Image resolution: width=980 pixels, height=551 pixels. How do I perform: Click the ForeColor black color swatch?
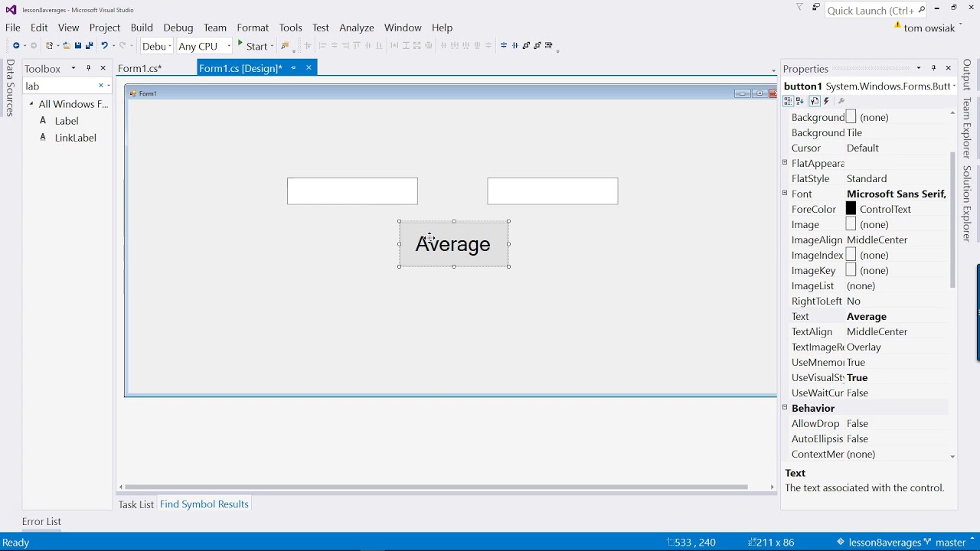[851, 208]
